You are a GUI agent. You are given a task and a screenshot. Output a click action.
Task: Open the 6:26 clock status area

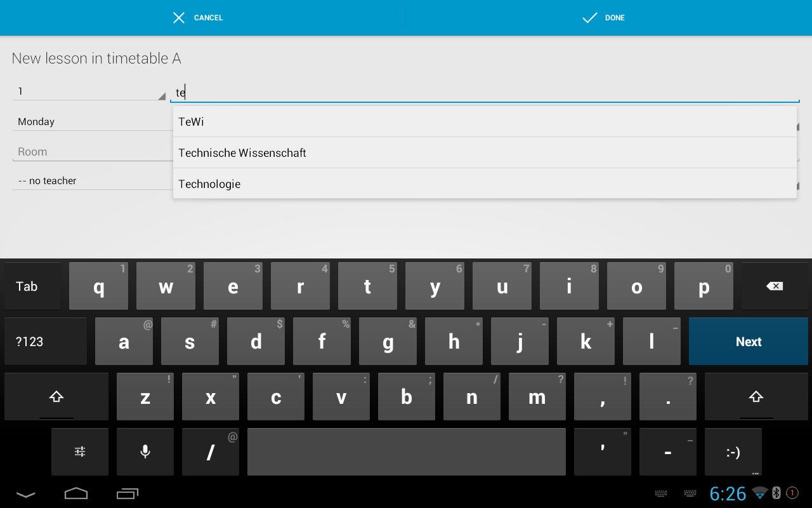tap(728, 493)
